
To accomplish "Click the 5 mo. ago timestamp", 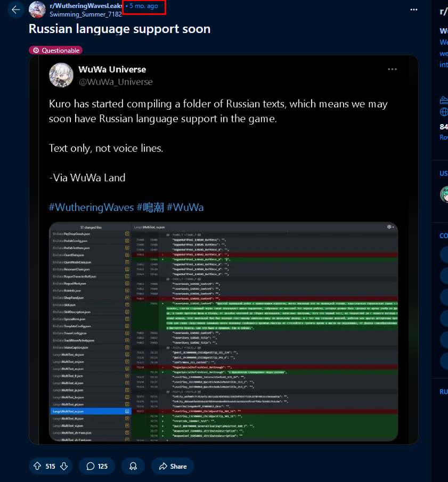I will coord(144,6).
